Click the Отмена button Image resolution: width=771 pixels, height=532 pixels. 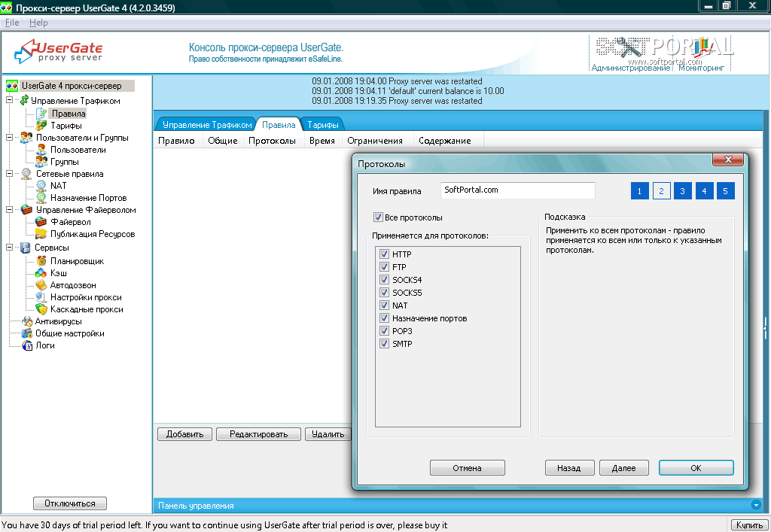point(467,468)
